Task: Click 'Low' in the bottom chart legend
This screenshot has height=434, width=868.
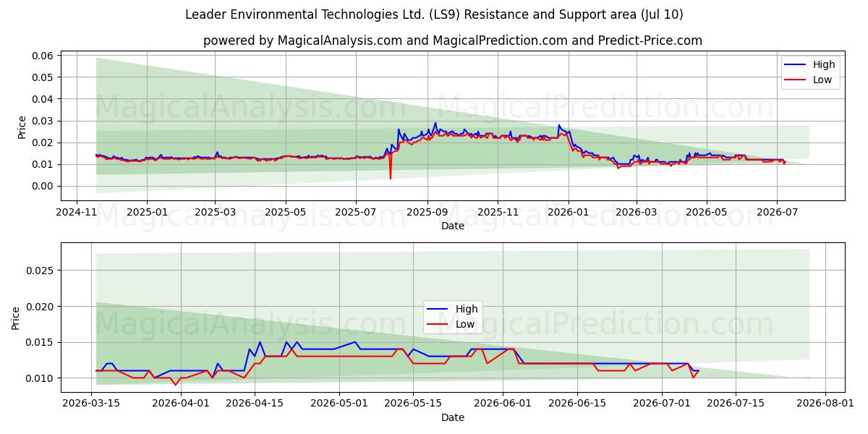Action: [465, 324]
